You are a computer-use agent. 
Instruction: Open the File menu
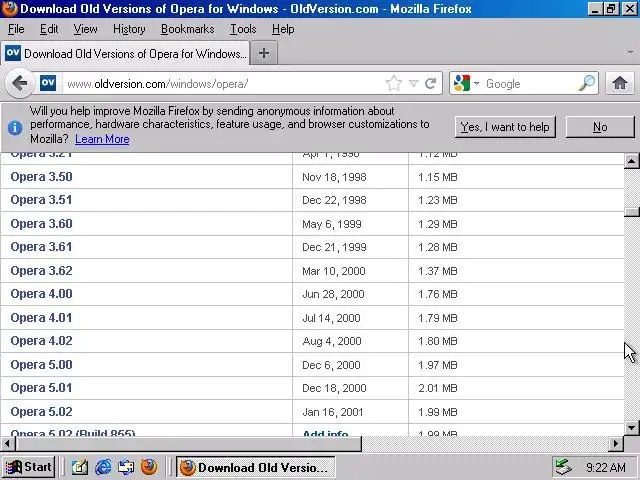pos(16,29)
